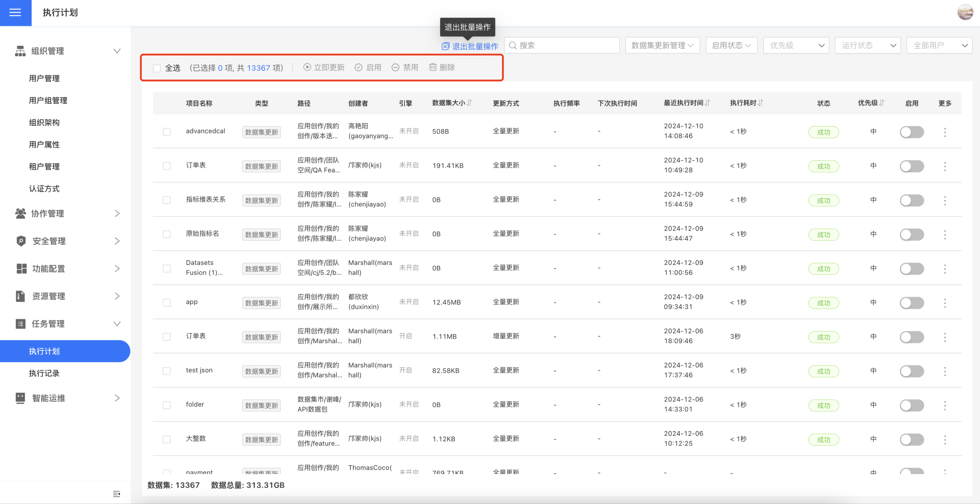Click the sidebar collapse icon at bottom

[x=117, y=494]
